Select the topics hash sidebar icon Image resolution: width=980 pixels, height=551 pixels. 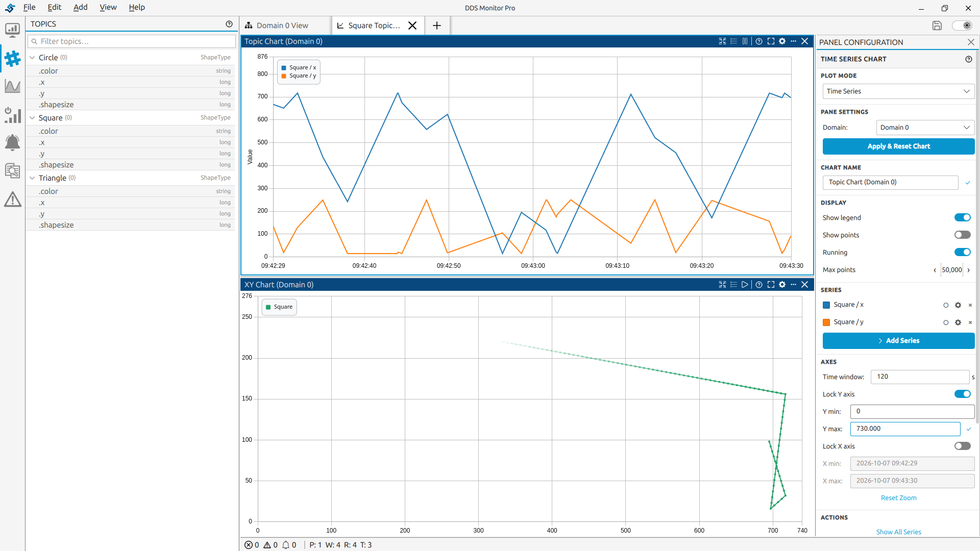point(12,59)
